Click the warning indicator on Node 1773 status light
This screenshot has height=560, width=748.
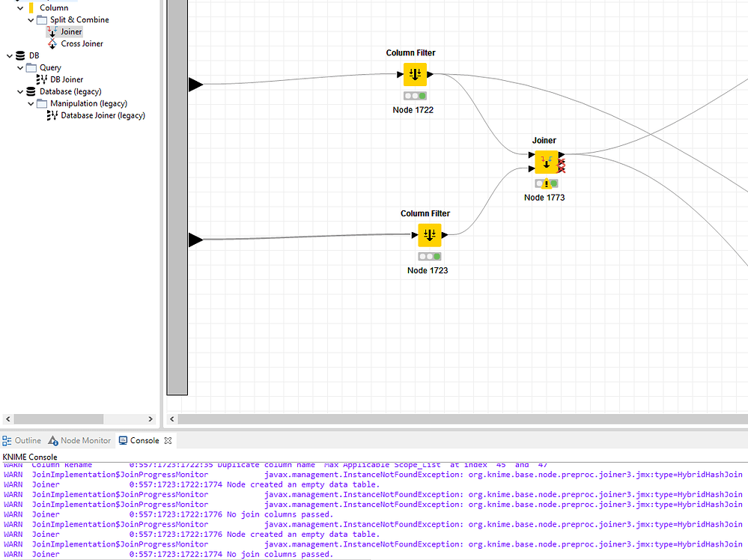pyautogui.click(x=547, y=183)
